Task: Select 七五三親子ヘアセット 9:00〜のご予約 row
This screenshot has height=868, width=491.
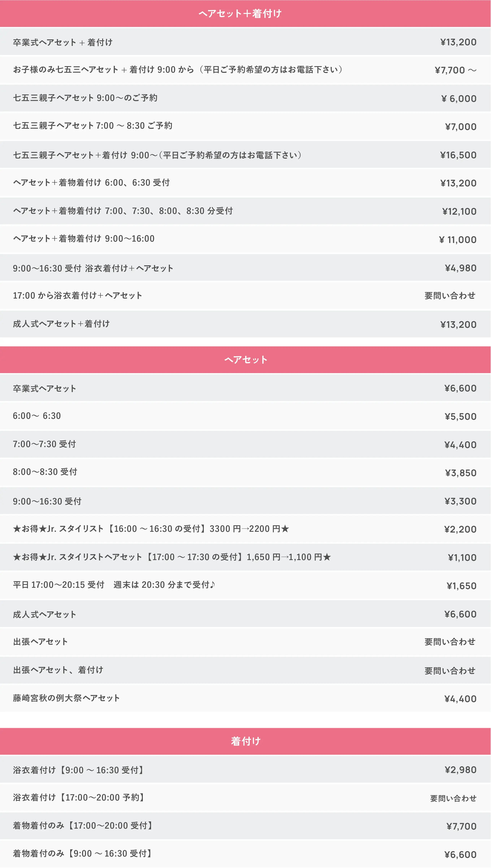Action: pyautogui.click(x=85, y=98)
